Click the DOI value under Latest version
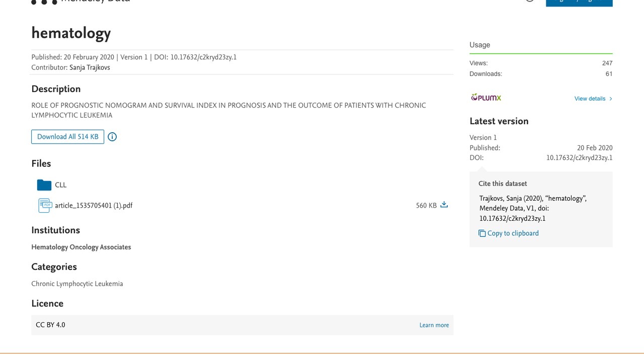Viewport: 644px width, 362px height. click(580, 158)
